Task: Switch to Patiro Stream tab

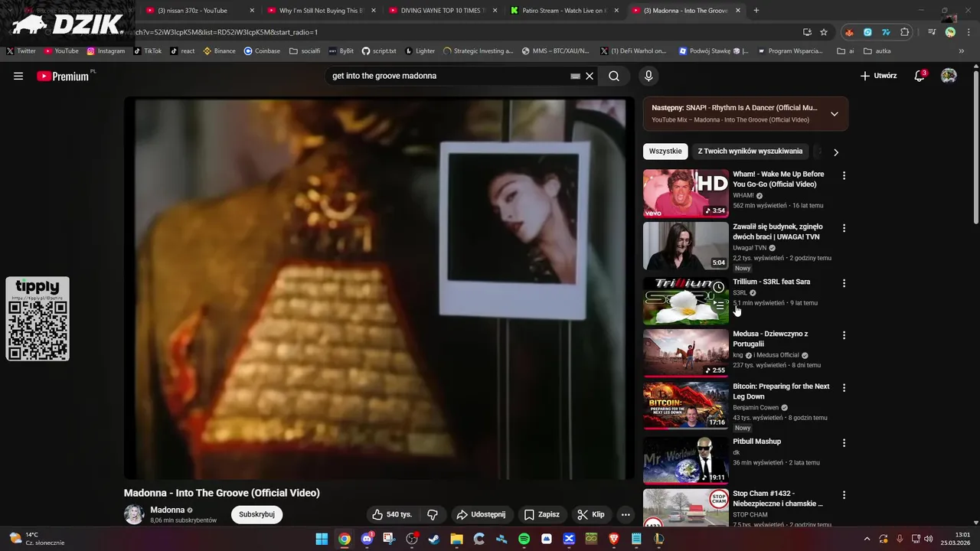Action: click(565, 11)
